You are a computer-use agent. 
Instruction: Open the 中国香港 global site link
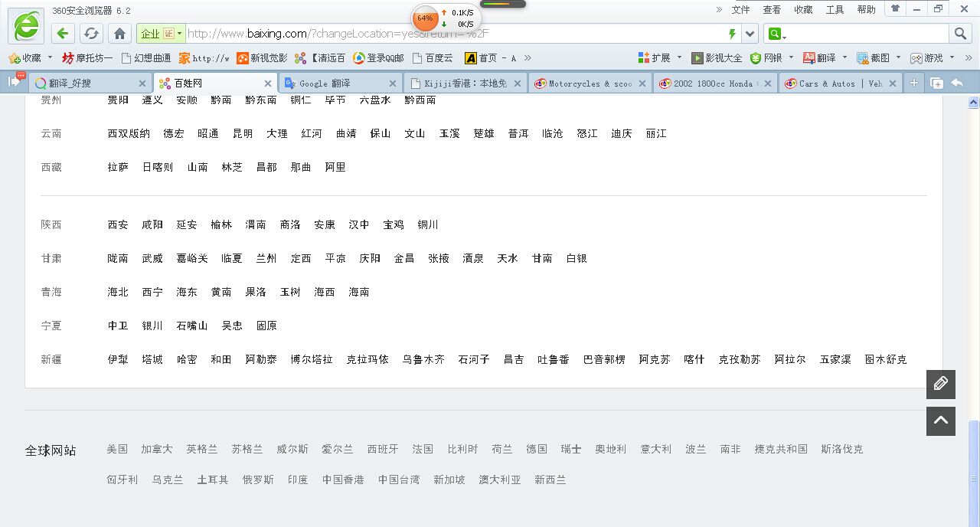click(x=343, y=480)
